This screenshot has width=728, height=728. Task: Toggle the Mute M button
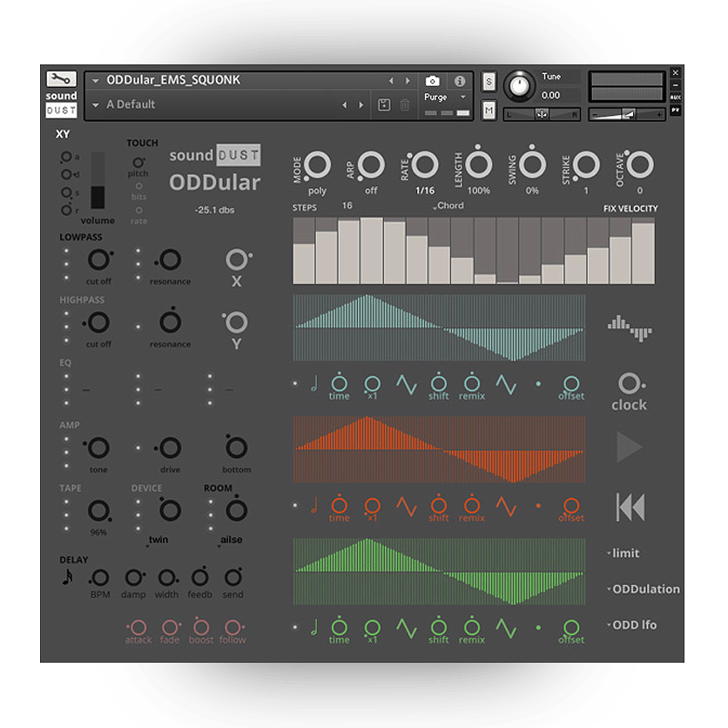[x=489, y=111]
